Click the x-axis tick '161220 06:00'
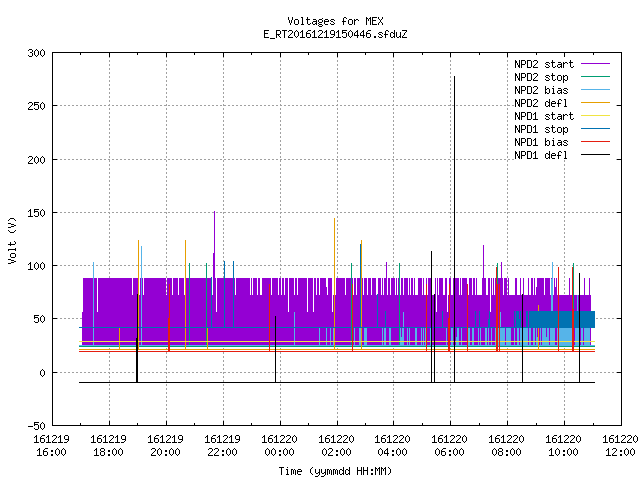640x480 pixels. tap(450, 446)
